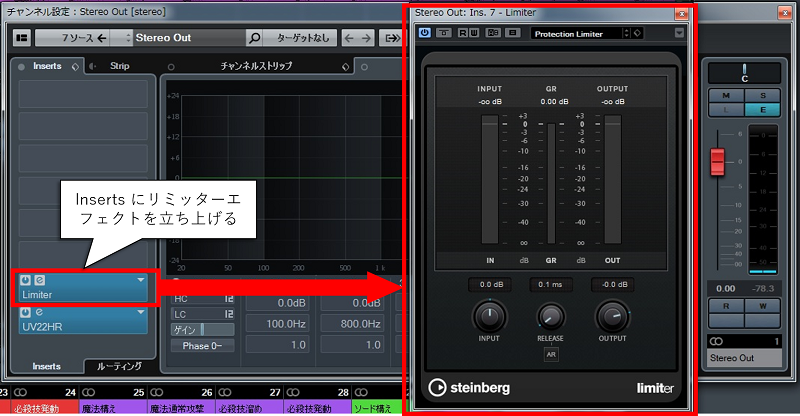Click the 800.0Hz frequency field
Viewport: 800px width, 416px height.
point(353,324)
